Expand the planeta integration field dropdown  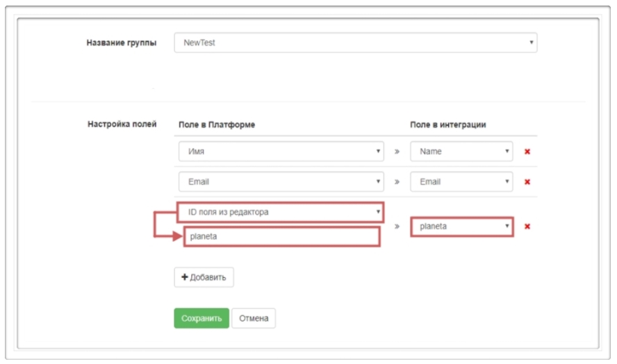[x=461, y=226]
